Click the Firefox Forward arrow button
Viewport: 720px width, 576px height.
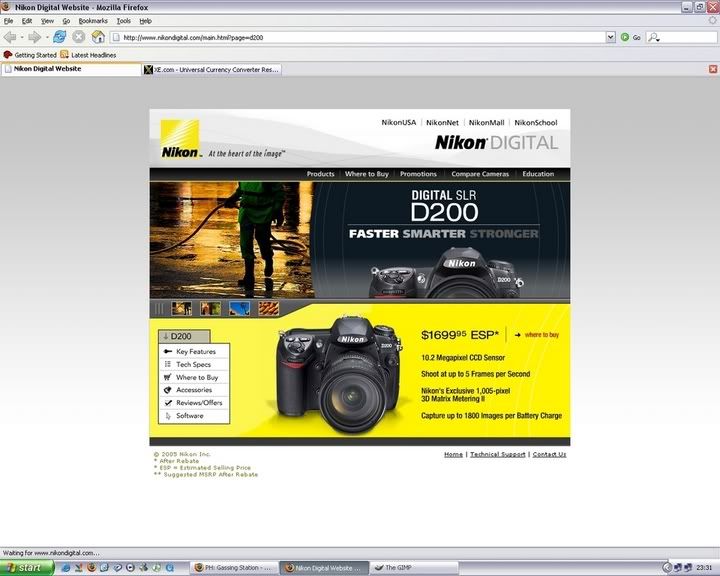pyautogui.click(x=34, y=37)
